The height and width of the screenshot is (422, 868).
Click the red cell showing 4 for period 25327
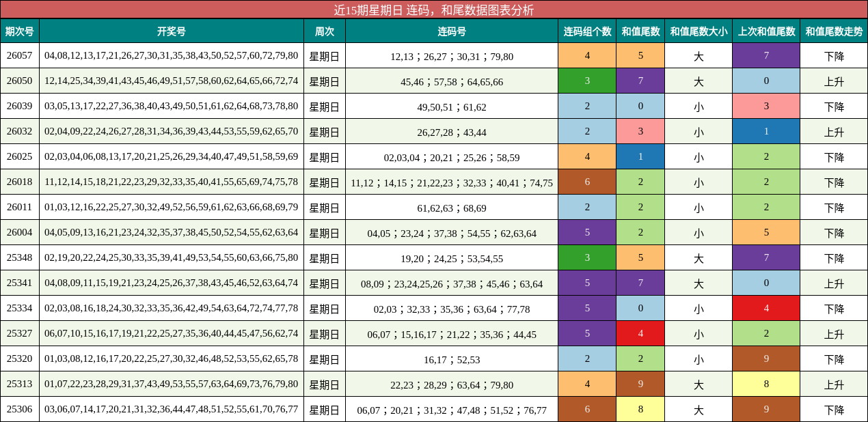point(641,334)
